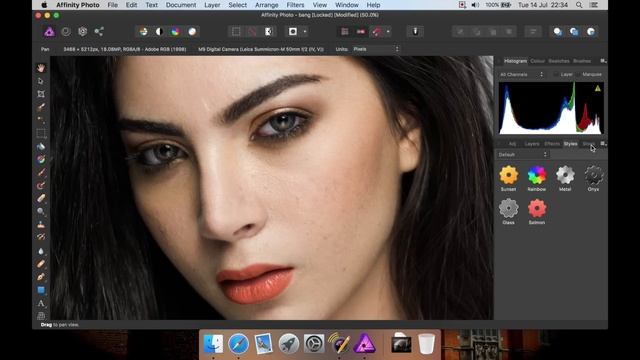Switch to the Layers tab
The height and width of the screenshot is (360, 640).
pyautogui.click(x=532, y=144)
